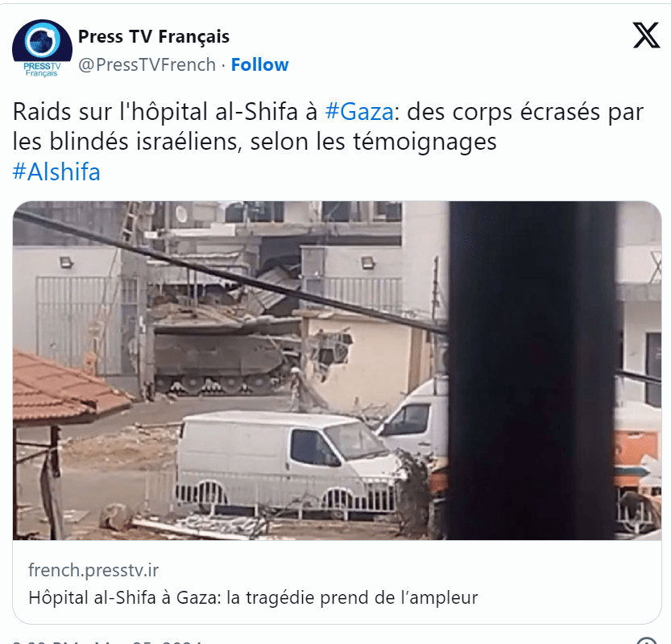Click the words 'des corps écrasés par' in the tweet
This screenshot has width=671, height=644.
coord(525,112)
